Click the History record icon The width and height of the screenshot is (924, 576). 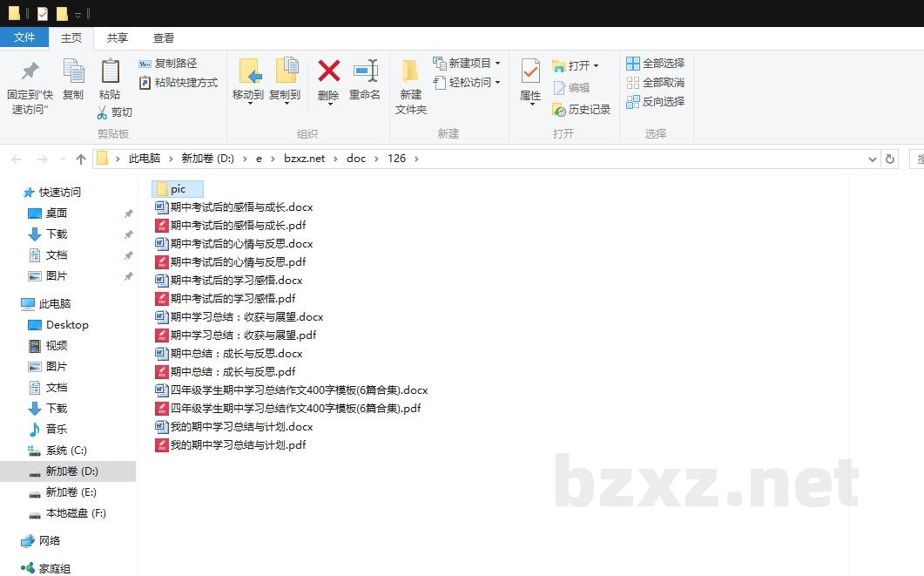coord(559,110)
